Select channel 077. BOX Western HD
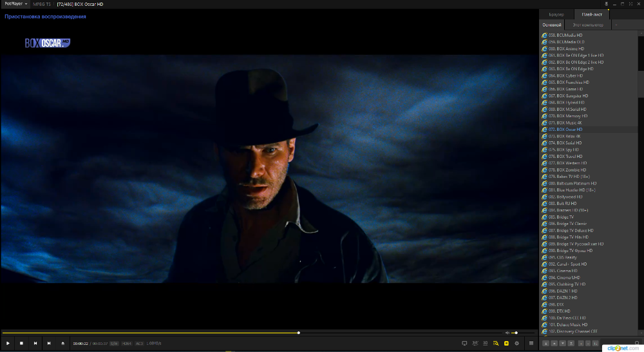 click(589, 163)
